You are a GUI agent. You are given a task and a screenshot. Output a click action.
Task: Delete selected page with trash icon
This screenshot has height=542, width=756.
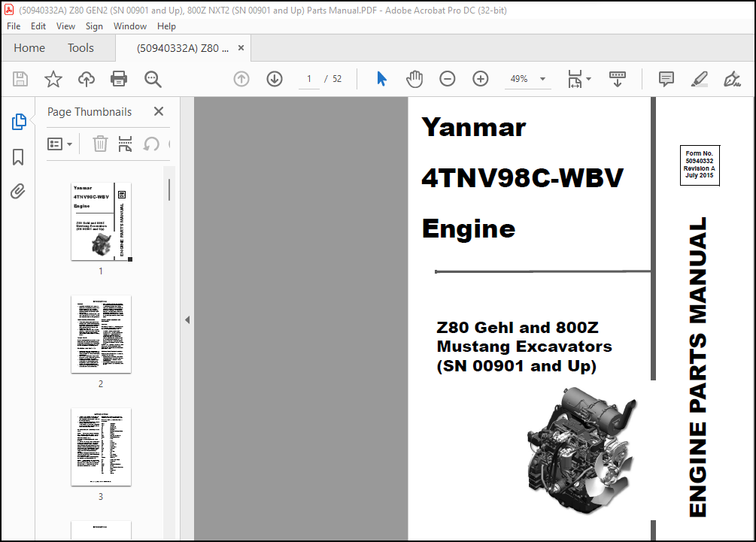[x=100, y=144]
